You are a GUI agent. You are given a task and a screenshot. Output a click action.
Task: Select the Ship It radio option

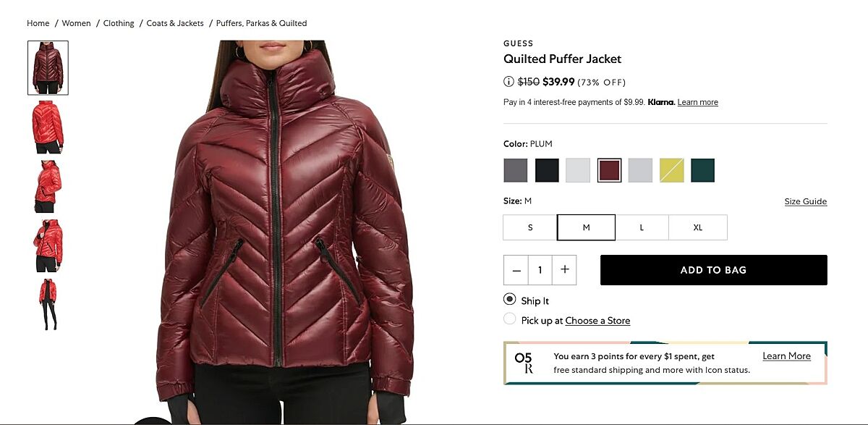point(509,300)
